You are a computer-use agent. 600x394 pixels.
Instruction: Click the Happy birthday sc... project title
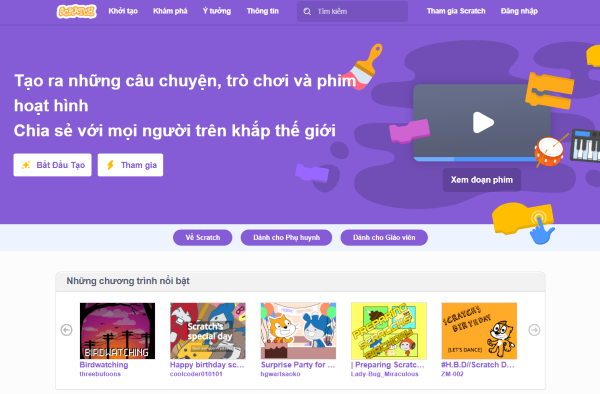(x=207, y=365)
